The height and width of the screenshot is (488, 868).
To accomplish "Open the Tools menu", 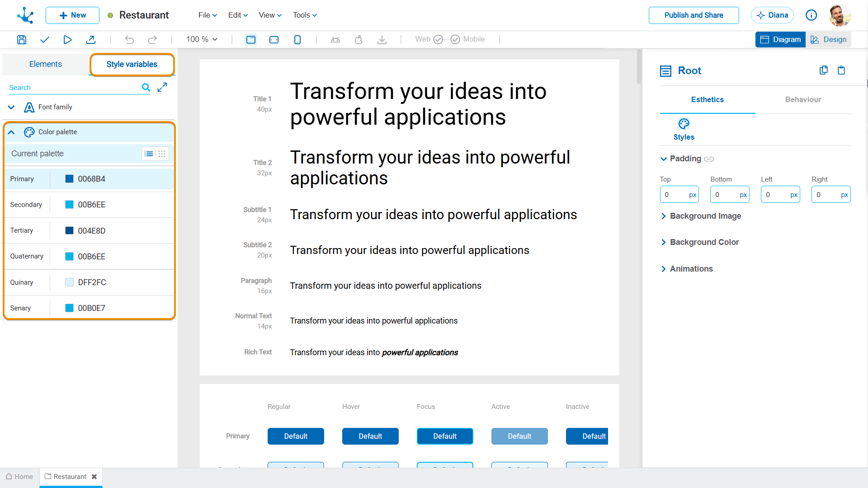I will [305, 15].
